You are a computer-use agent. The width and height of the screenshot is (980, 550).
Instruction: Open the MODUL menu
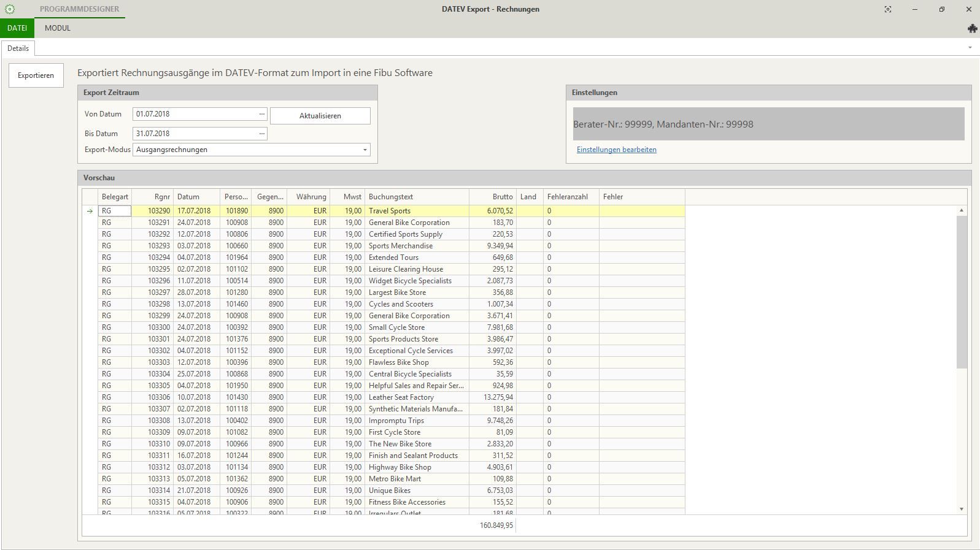click(x=58, y=28)
